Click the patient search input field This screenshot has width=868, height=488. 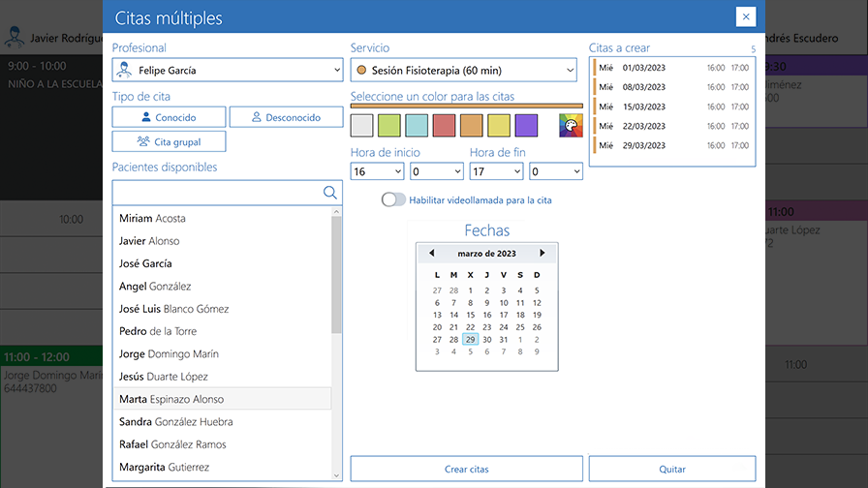(217, 193)
